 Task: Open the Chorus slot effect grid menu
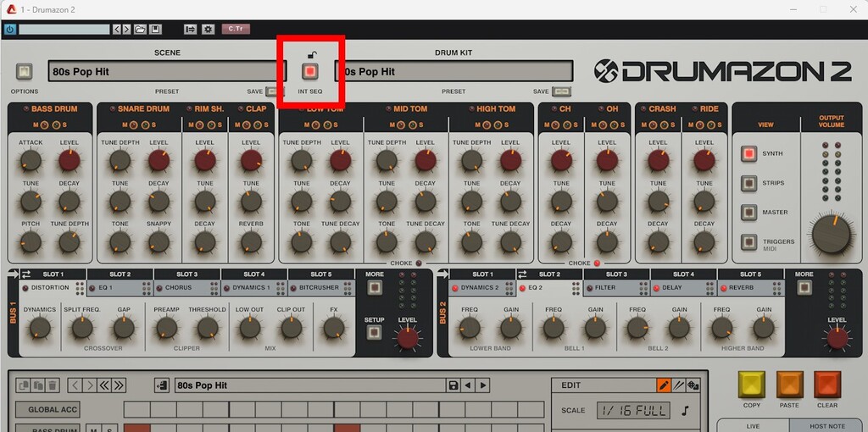click(x=214, y=288)
